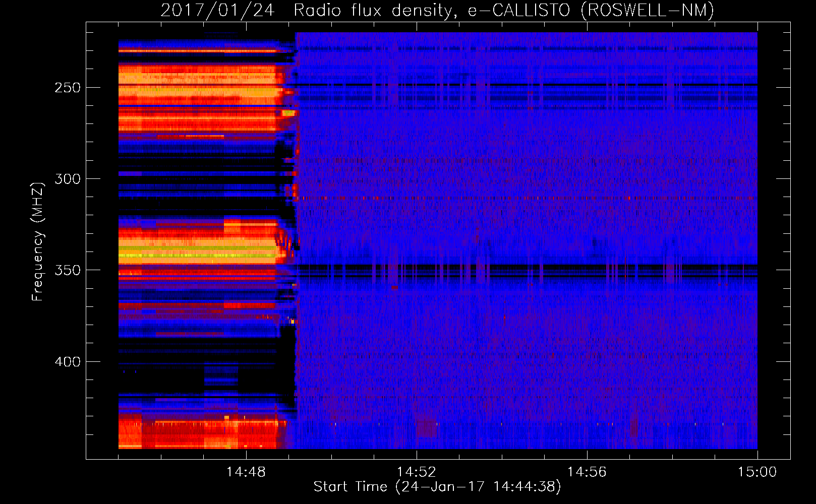Click the 300 frequency tick label
Image resolution: width=816 pixels, height=504 pixels.
[x=68, y=179]
